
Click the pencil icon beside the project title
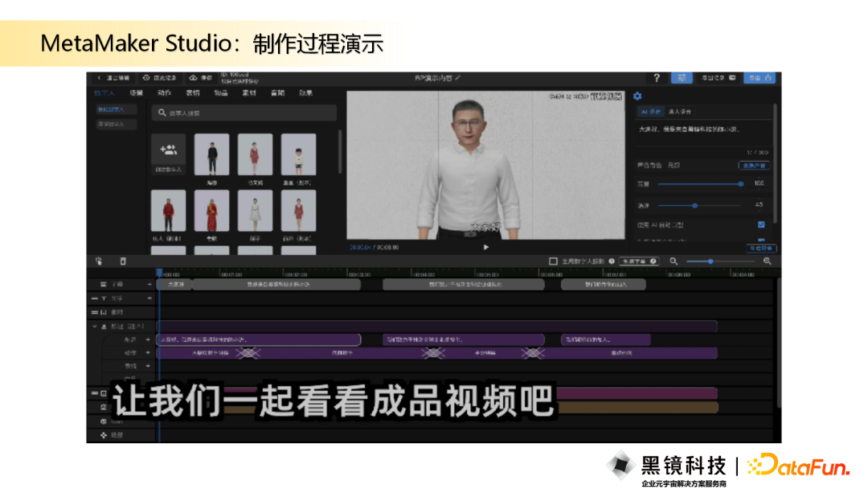coord(458,78)
